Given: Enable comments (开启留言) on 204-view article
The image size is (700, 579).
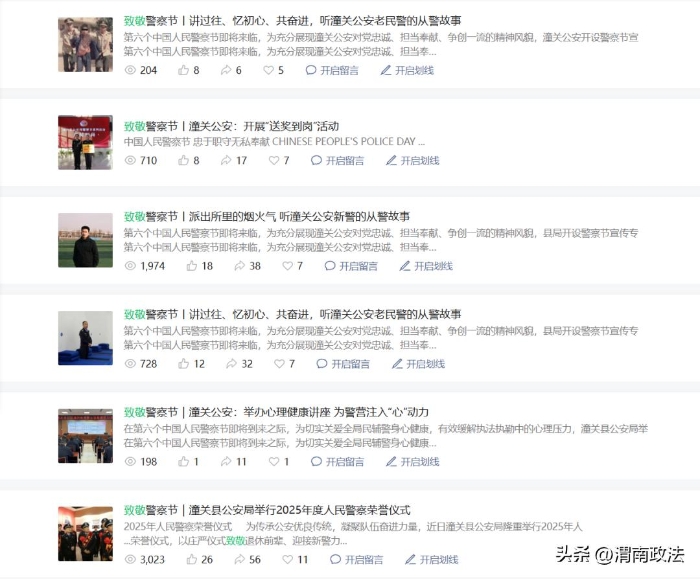Looking at the screenshot, I should [x=332, y=70].
